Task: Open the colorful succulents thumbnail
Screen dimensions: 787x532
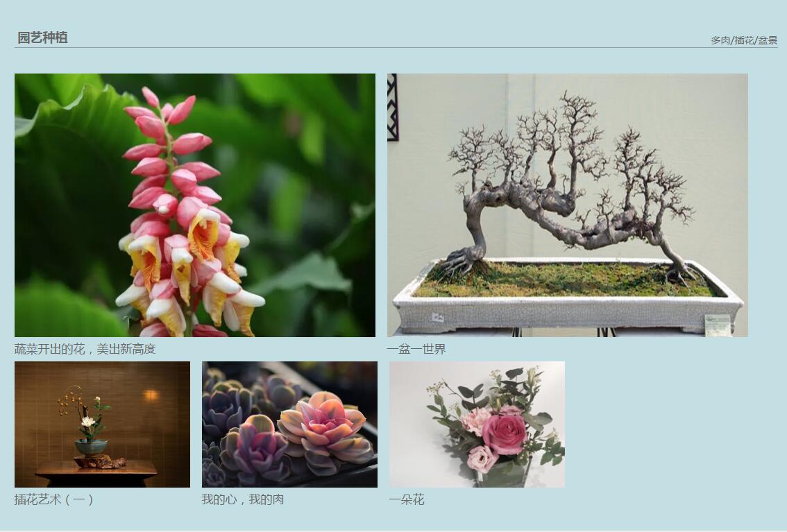Action: (x=289, y=424)
